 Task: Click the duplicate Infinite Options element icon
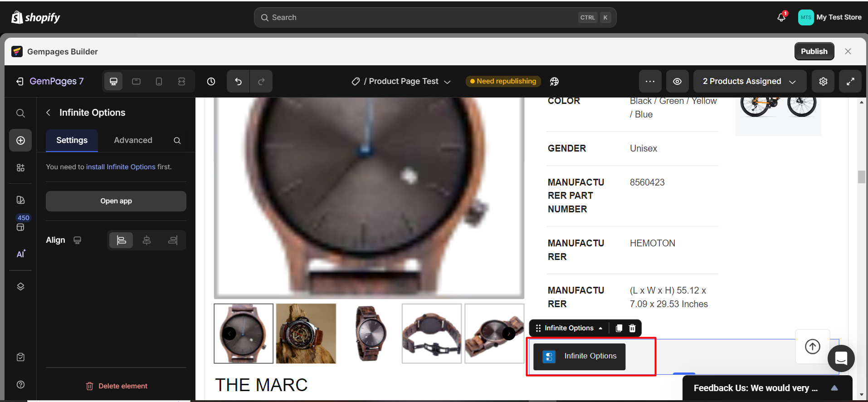[619, 328]
